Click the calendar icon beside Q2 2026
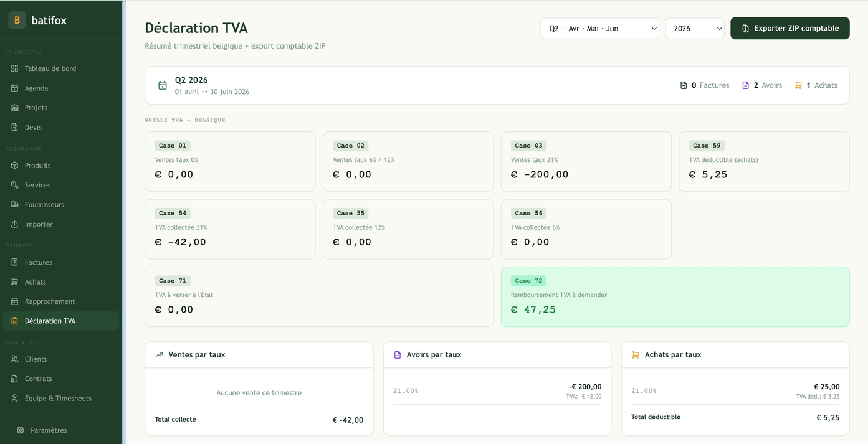 (162, 85)
